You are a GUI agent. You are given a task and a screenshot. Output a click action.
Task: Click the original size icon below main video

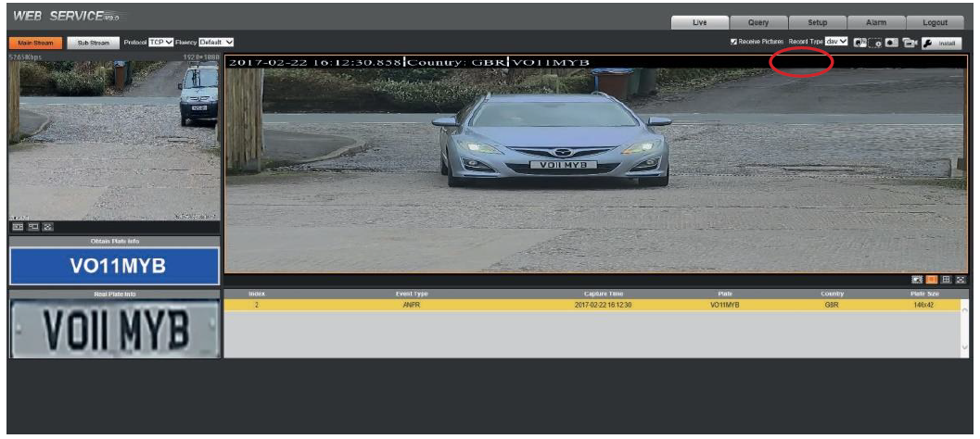click(x=918, y=280)
